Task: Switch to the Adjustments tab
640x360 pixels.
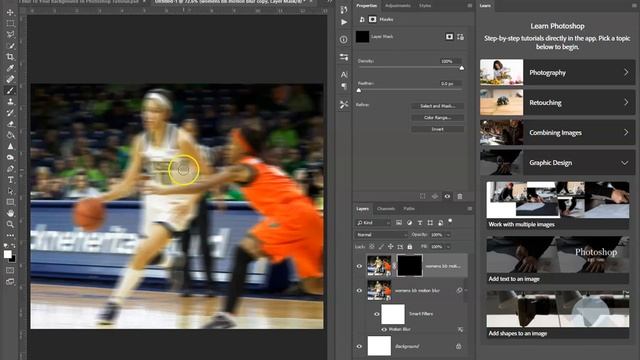Action: click(398, 6)
